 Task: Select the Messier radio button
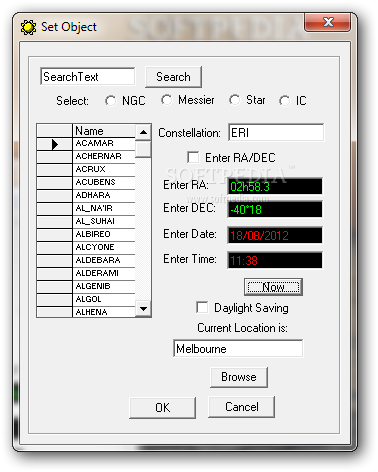pyautogui.click(x=166, y=100)
